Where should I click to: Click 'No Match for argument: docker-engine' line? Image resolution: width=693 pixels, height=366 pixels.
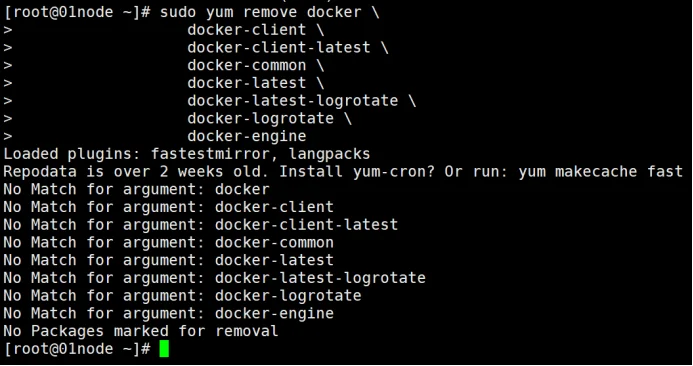pos(168,313)
